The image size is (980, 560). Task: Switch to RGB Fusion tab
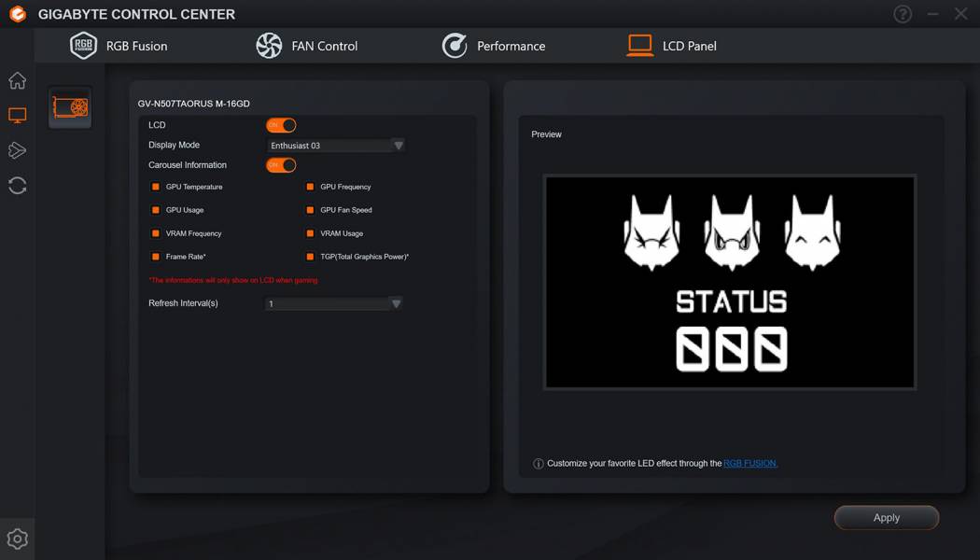pos(119,46)
